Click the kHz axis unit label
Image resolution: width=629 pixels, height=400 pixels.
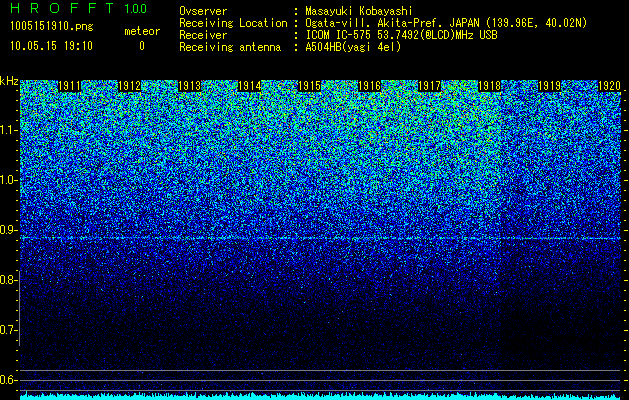pyautogui.click(x=9, y=81)
